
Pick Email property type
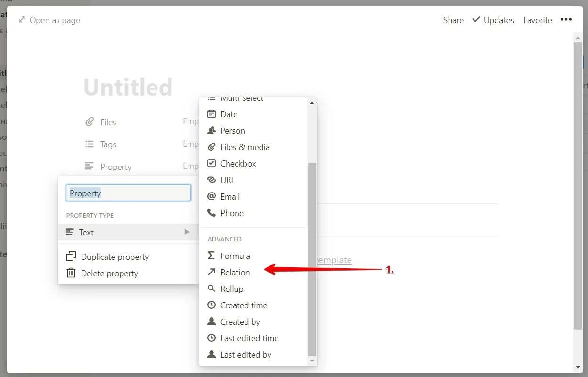pyautogui.click(x=254, y=196)
